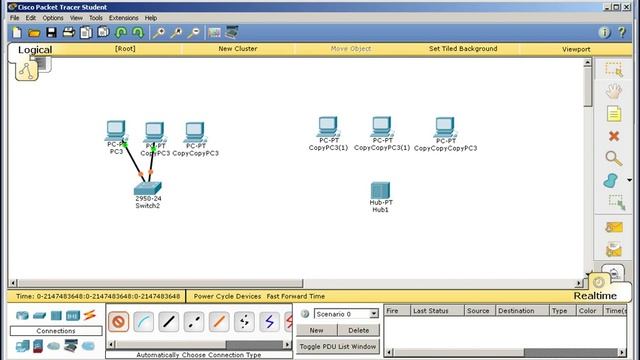
Task: Click the Paste toolbar icon
Action: click(103, 32)
